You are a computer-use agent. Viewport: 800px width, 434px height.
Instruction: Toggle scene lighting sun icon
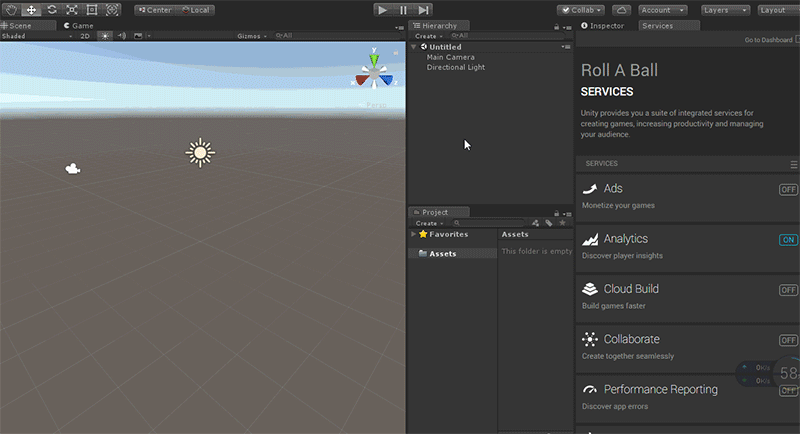tap(105, 36)
